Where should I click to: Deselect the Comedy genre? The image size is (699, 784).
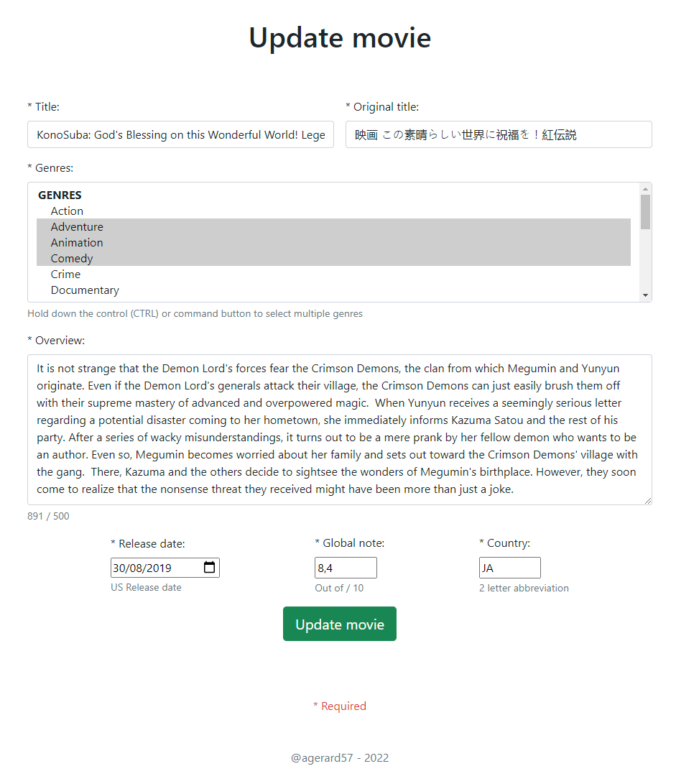(x=71, y=258)
